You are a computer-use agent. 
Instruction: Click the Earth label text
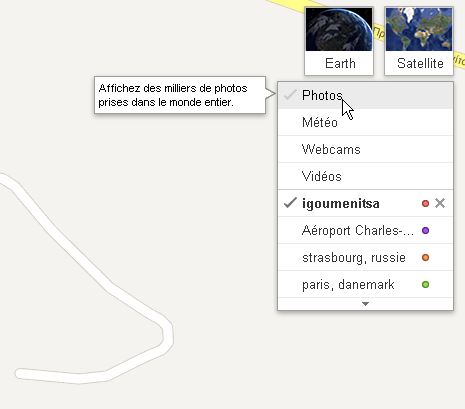tap(340, 63)
